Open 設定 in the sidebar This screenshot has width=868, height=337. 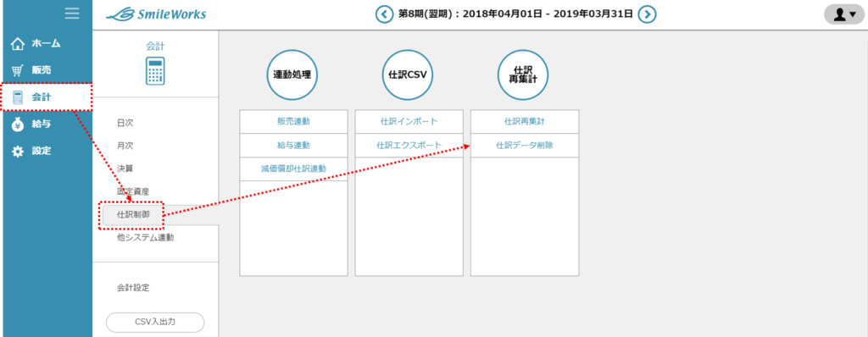[x=32, y=151]
